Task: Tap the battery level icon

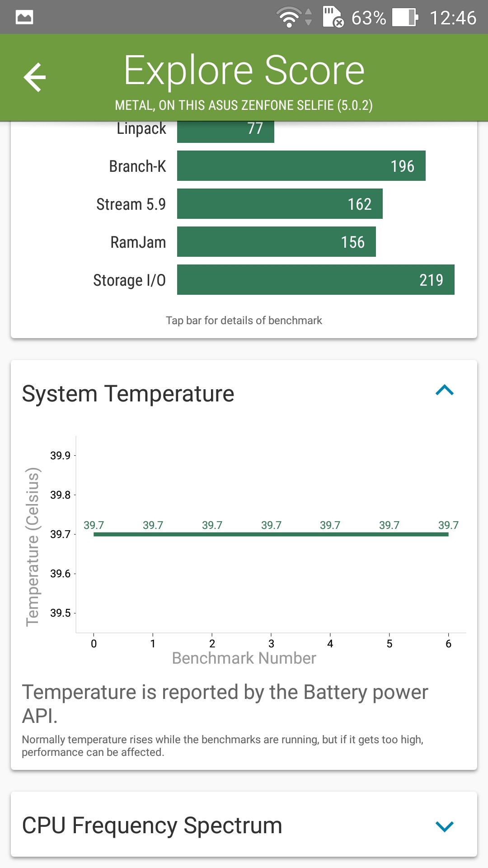Action: pyautogui.click(x=404, y=18)
